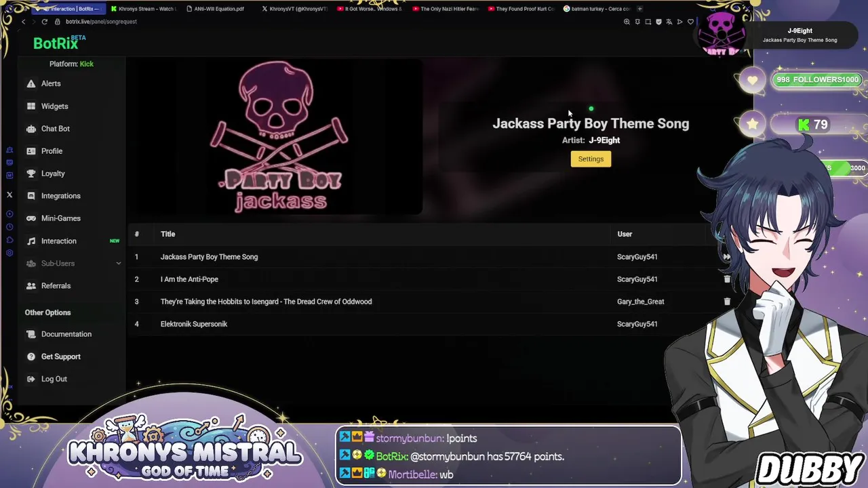The width and height of the screenshot is (868, 488).
Task: Open the Alerts menu link
Action: 51,83
